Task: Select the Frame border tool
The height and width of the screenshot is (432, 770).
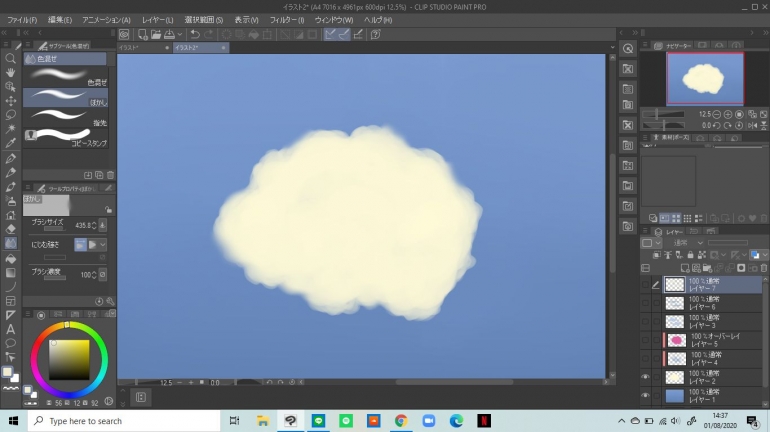Action: pyautogui.click(x=10, y=301)
